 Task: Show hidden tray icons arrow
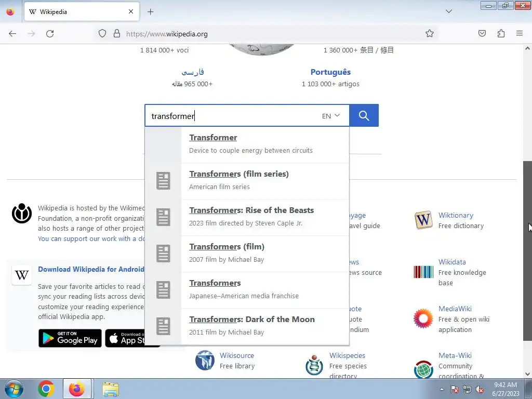point(442,389)
